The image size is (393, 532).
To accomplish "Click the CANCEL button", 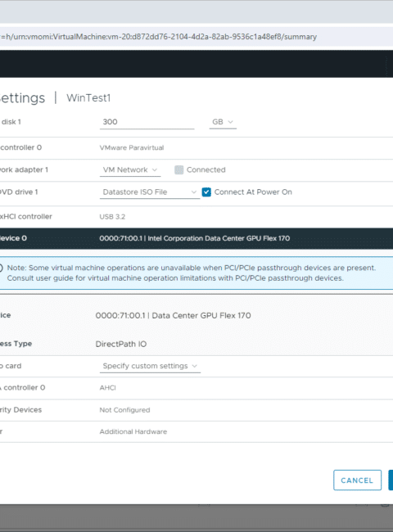I will point(357,480).
